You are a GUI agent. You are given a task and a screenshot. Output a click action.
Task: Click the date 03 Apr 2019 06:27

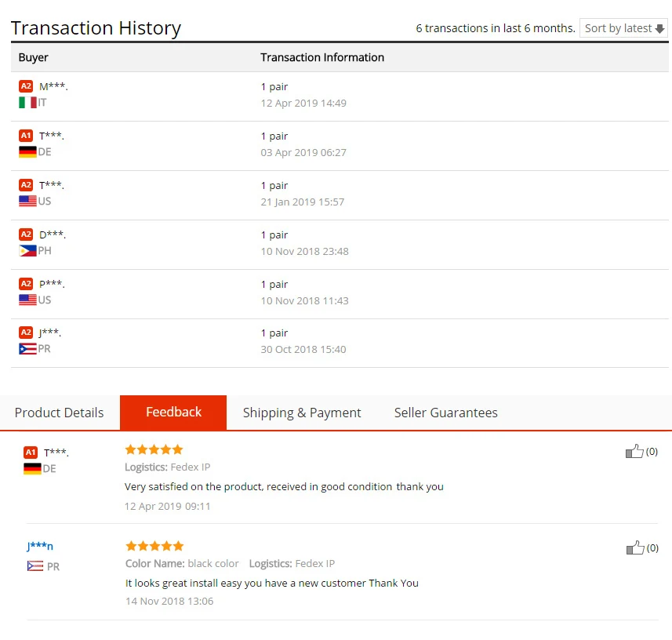(x=303, y=152)
